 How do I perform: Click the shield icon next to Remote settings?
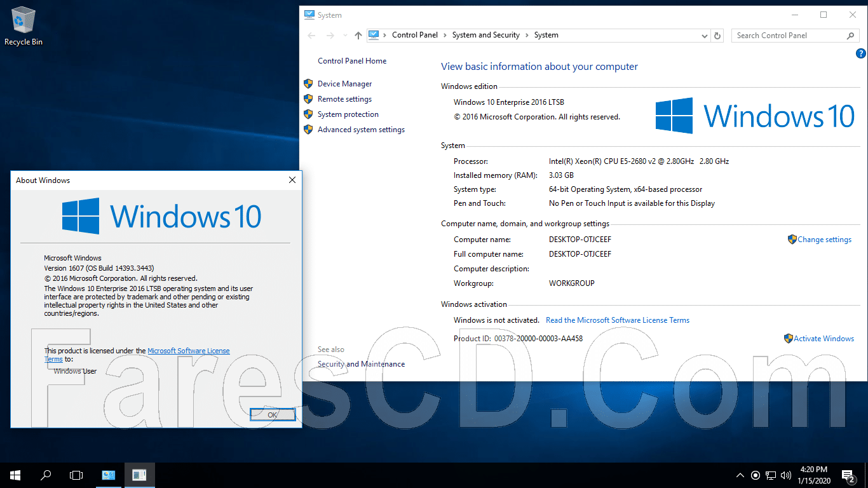tap(308, 98)
